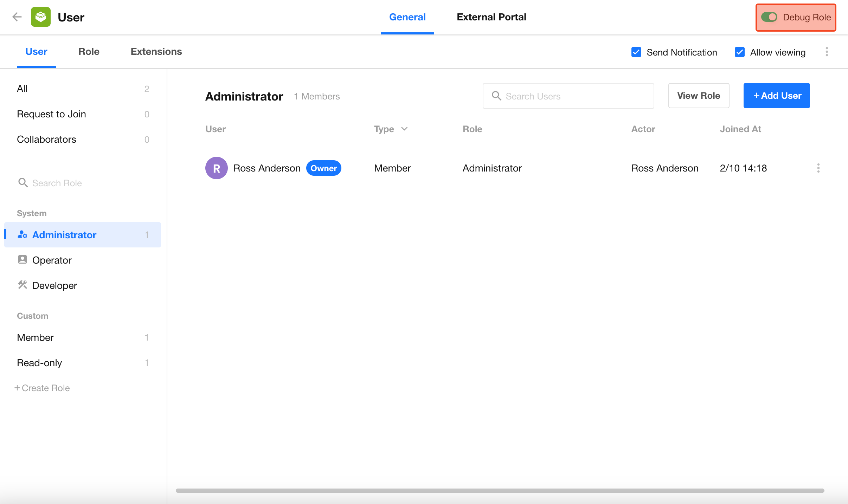Click into the Search Role field
Viewport: 848px width, 504px height.
coord(83,183)
